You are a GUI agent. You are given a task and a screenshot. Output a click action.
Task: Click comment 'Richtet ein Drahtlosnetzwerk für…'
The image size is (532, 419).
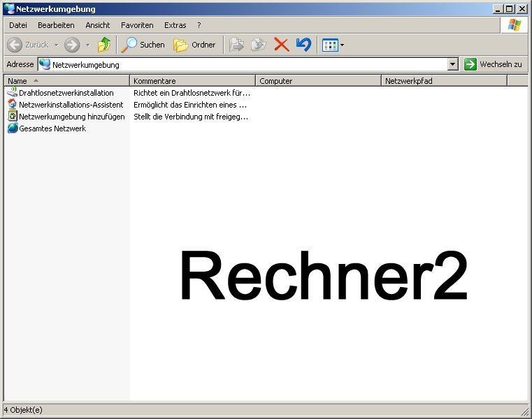(x=192, y=93)
